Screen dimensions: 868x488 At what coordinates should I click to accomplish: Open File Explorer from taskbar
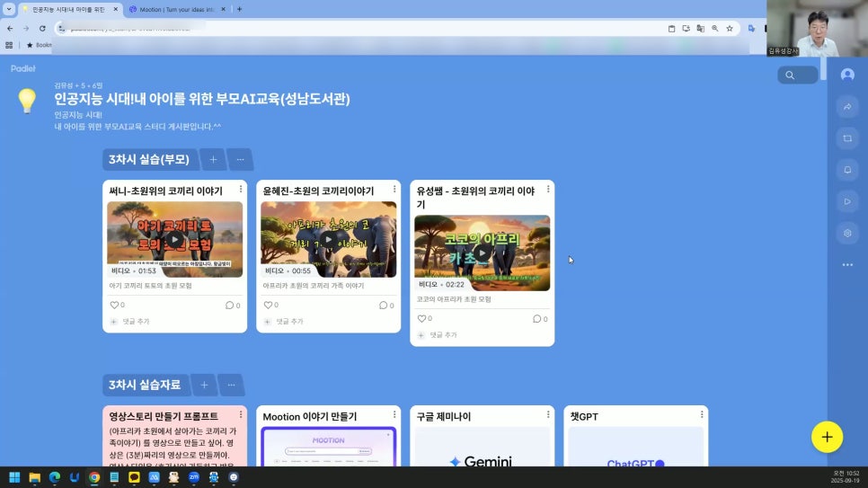pos(35,477)
